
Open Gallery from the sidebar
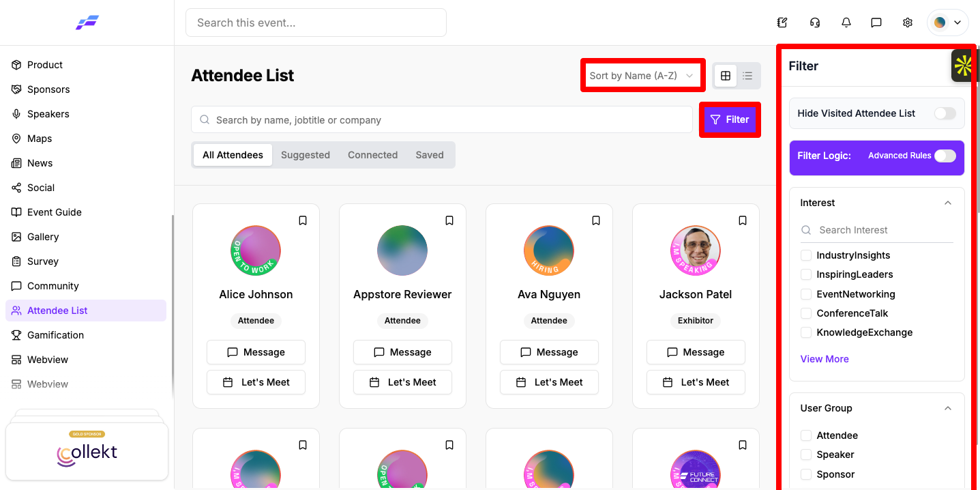(86, 237)
